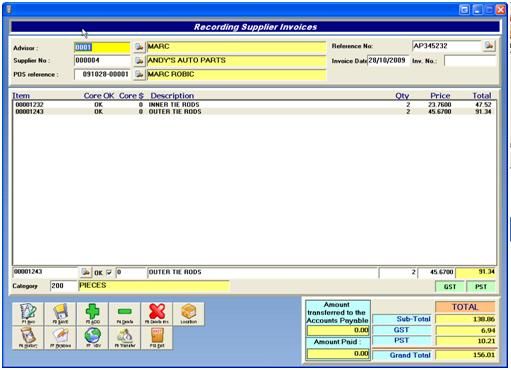The width and height of the screenshot is (511, 370).
Task: Click the green plus F3 Add icon
Action: [92, 314]
